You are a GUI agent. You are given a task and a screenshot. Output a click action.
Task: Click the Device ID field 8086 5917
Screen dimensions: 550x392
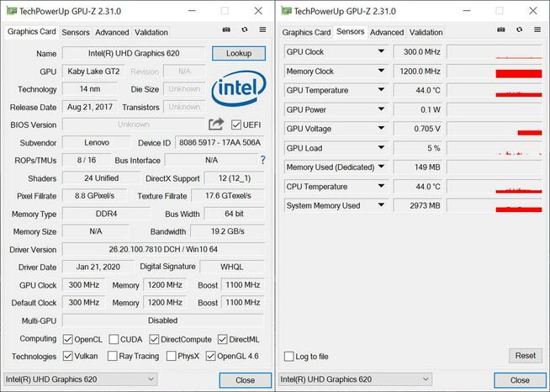pyautogui.click(x=219, y=142)
